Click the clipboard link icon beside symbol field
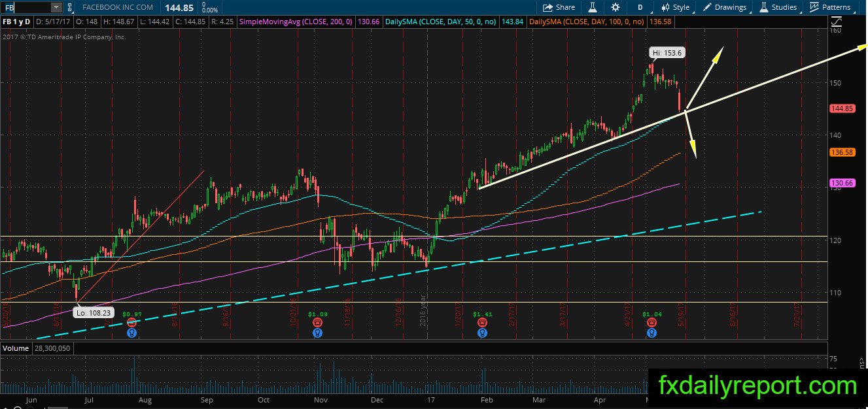The width and height of the screenshot is (868, 409). (69, 7)
